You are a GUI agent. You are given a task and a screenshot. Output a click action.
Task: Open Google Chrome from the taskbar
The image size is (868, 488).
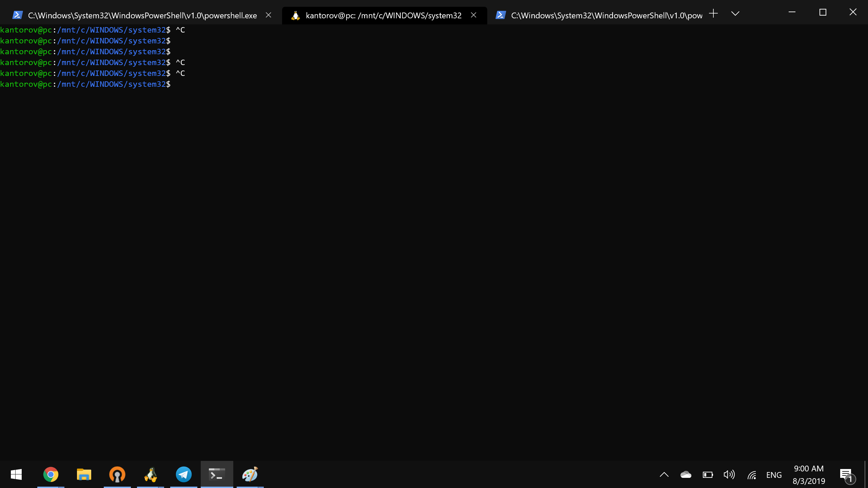point(51,474)
